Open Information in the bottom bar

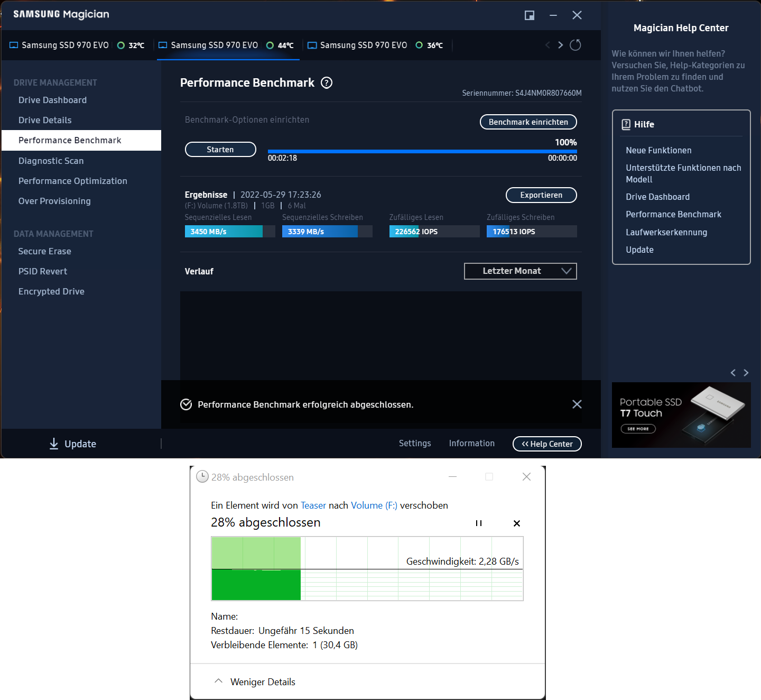(x=472, y=443)
